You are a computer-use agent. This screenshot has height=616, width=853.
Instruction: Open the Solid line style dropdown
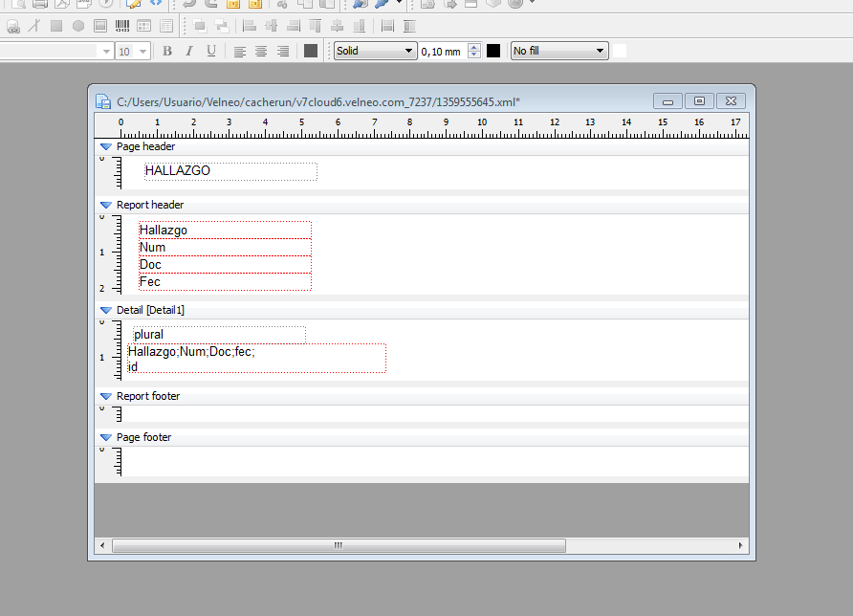[x=376, y=51]
